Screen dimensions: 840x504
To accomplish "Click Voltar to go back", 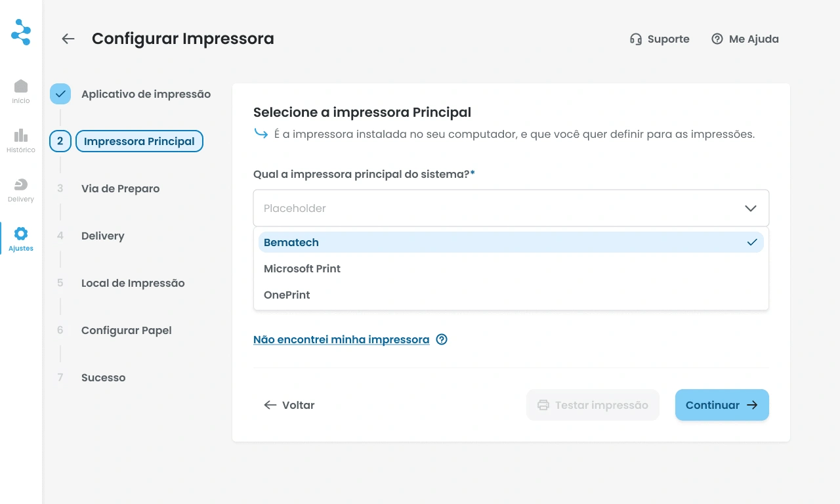I will click(x=289, y=405).
